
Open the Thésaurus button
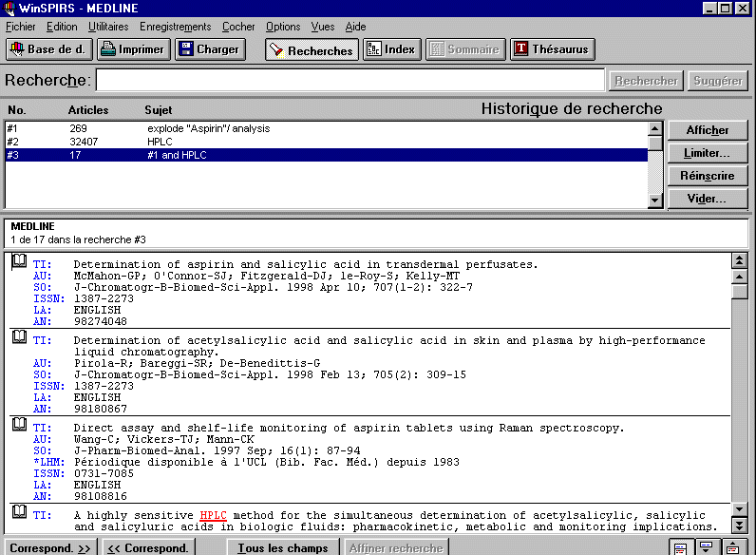[x=553, y=49]
